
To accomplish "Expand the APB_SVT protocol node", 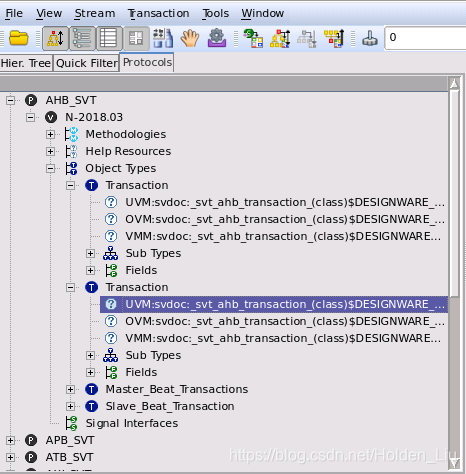I will tap(11, 440).
